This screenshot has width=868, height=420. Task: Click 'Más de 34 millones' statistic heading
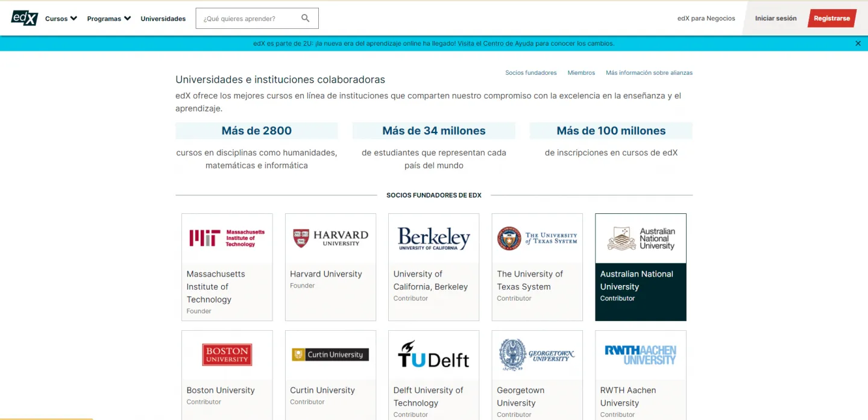coord(434,131)
